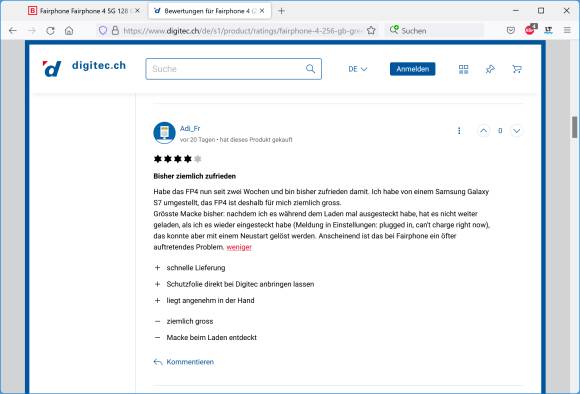
Task: Click the text schnelle Lieferung
Action: [196, 268]
